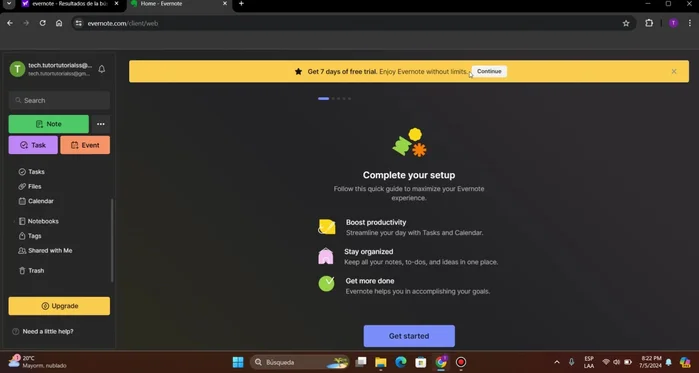Open Files in the sidebar

coord(30,186)
